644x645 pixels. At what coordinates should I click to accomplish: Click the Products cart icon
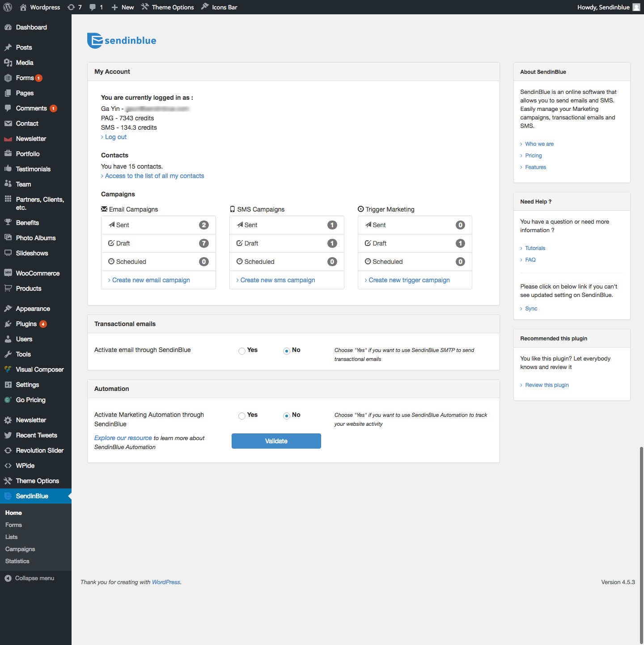(8, 289)
